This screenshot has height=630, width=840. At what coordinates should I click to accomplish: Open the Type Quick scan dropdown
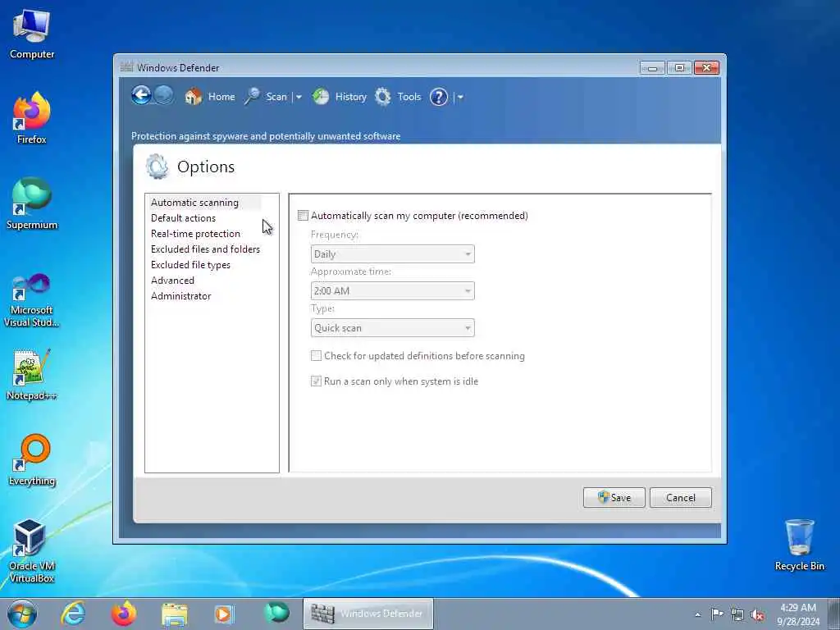[392, 328]
